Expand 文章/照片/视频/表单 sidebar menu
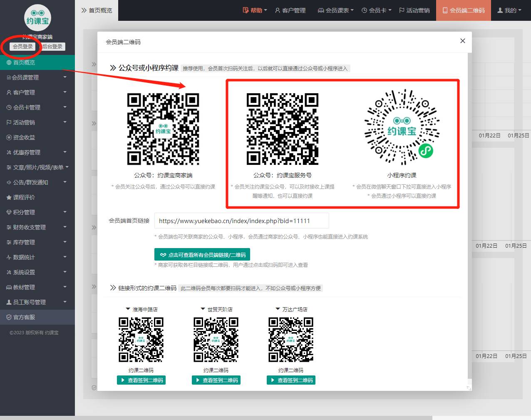Screen dimensions: 531x420 37,167
